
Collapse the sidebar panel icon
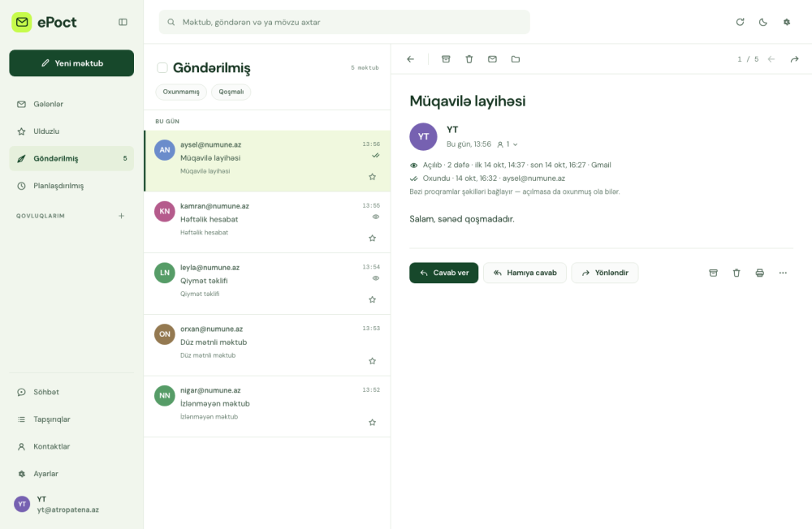click(123, 22)
